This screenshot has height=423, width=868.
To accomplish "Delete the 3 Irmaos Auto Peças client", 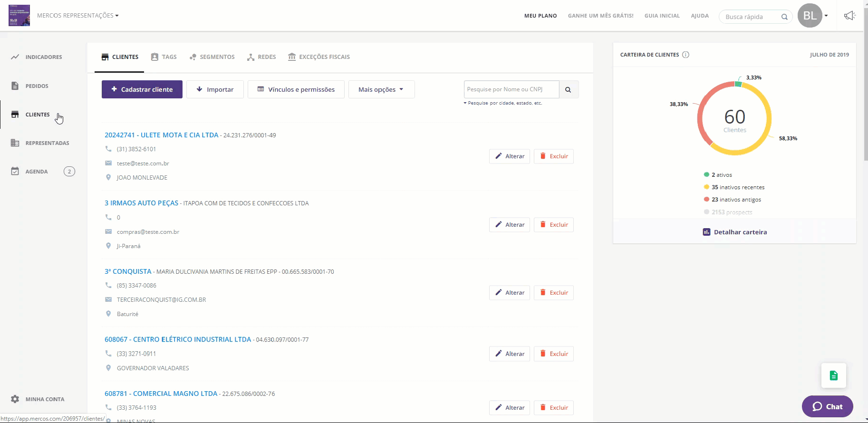I will [554, 225].
